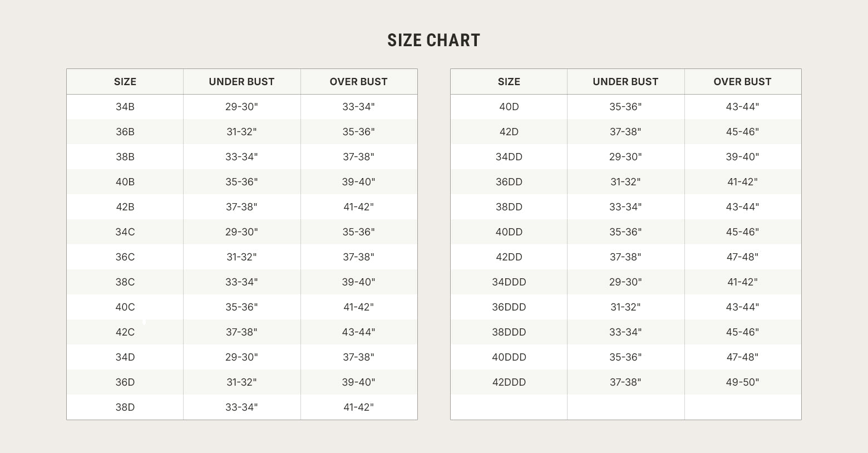Click the 49-50" over bust value
This screenshot has width=868, height=453.
coord(742,382)
